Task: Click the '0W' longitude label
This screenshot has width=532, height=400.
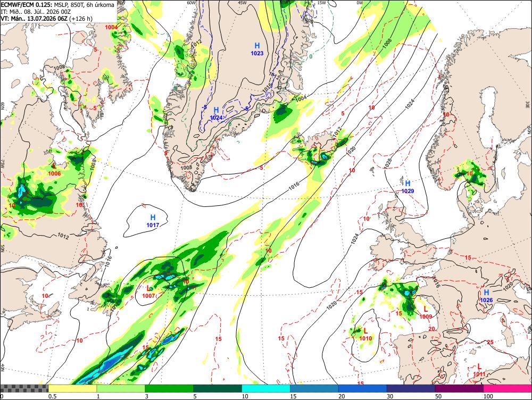Action: (360, 3)
